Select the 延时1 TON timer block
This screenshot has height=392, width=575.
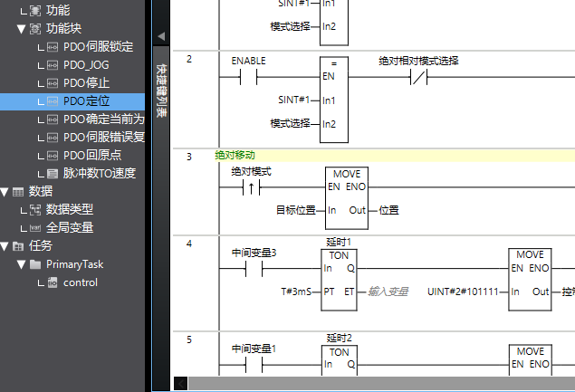(x=339, y=269)
